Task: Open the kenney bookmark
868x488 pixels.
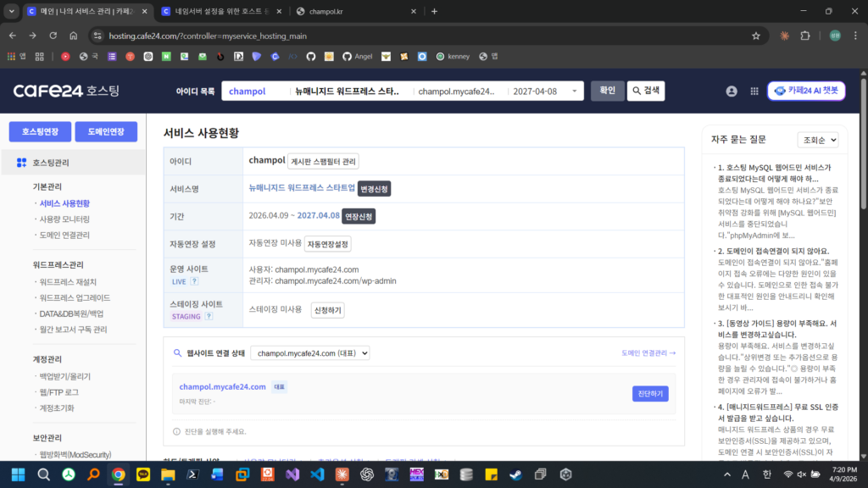Action: tap(453, 57)
